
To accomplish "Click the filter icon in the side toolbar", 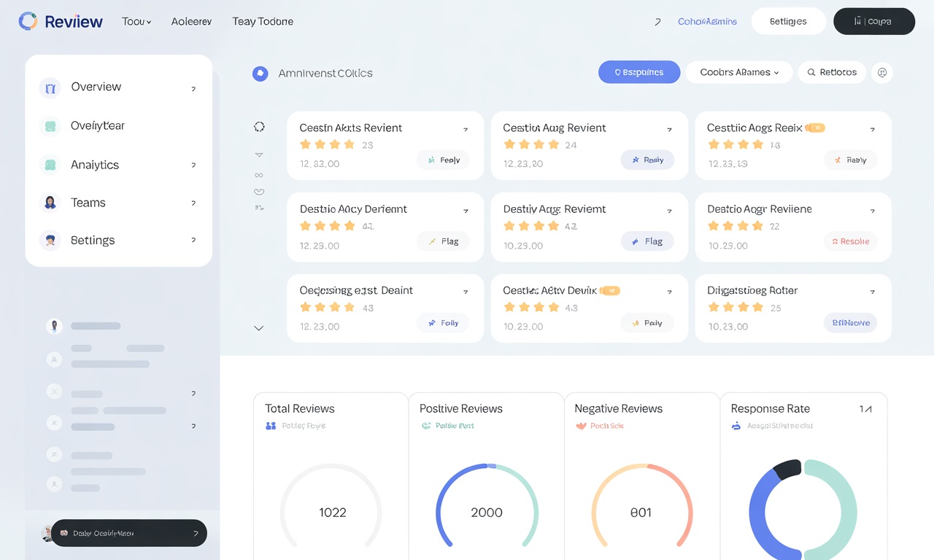I will point(259,154).
